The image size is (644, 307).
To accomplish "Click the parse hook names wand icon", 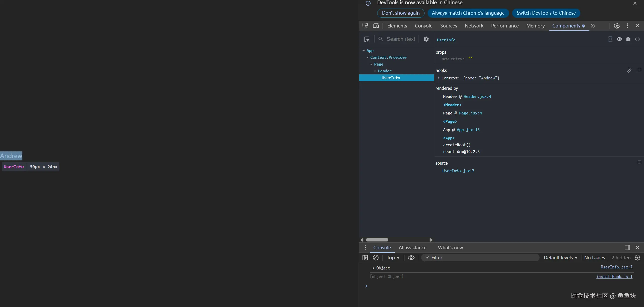I will coord(630,70).
